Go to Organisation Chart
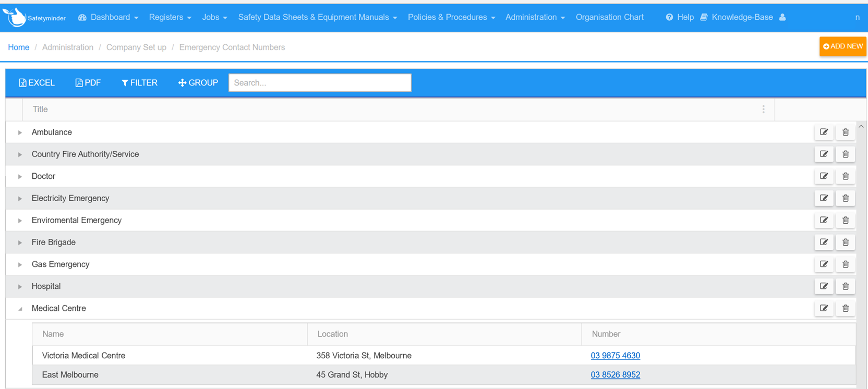Viewport: 868px width, 389px height. click(x=610, y=17)
